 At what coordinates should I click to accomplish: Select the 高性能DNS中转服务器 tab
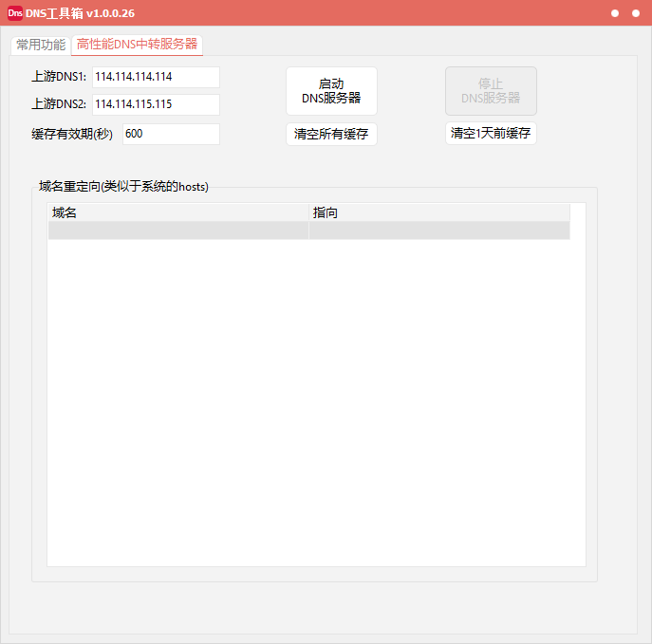coord(137,45)
